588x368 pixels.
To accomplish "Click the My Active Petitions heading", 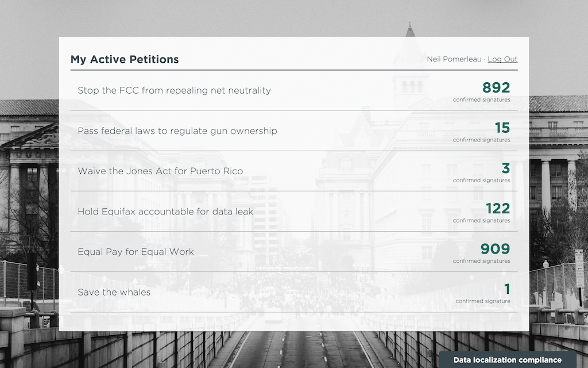I will [125, 59].
